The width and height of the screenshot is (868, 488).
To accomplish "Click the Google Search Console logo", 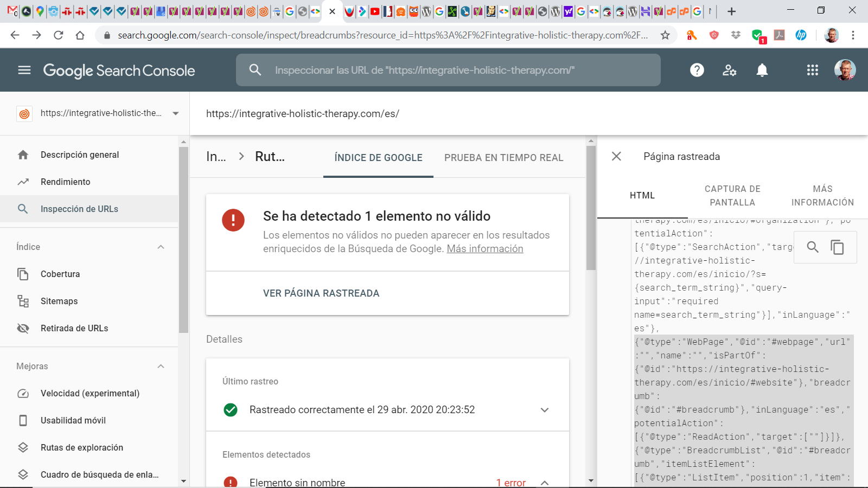I will (x=119, y=70).
